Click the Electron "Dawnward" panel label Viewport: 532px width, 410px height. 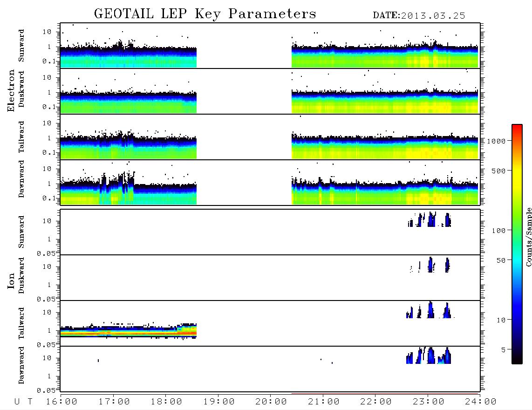(x=21, y=179)
